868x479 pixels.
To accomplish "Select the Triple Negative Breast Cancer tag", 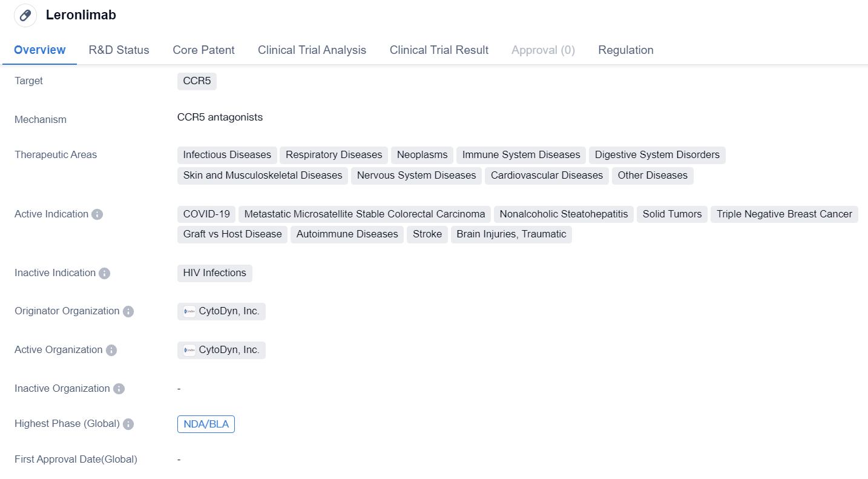I will click(784, 214).
